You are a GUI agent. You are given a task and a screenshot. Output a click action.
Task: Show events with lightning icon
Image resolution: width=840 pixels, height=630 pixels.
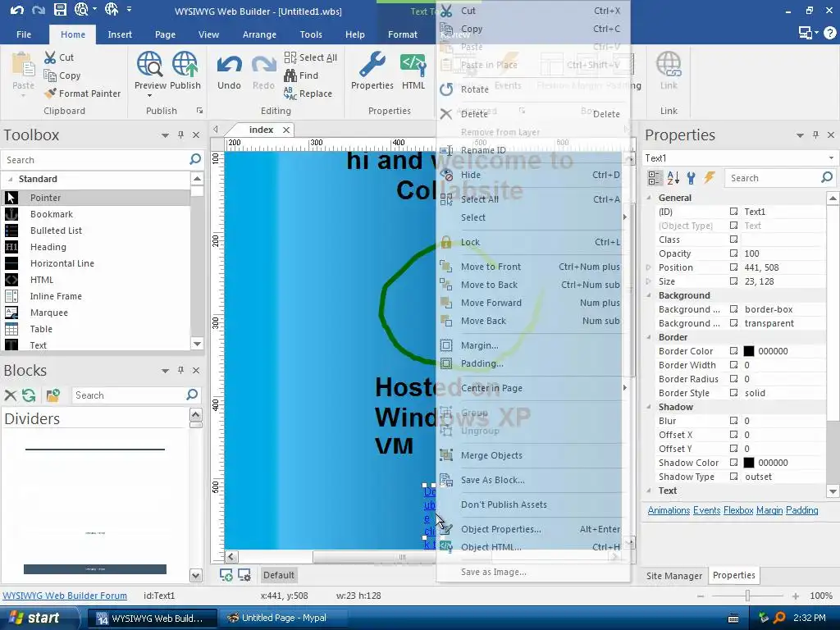pos(710,178)
